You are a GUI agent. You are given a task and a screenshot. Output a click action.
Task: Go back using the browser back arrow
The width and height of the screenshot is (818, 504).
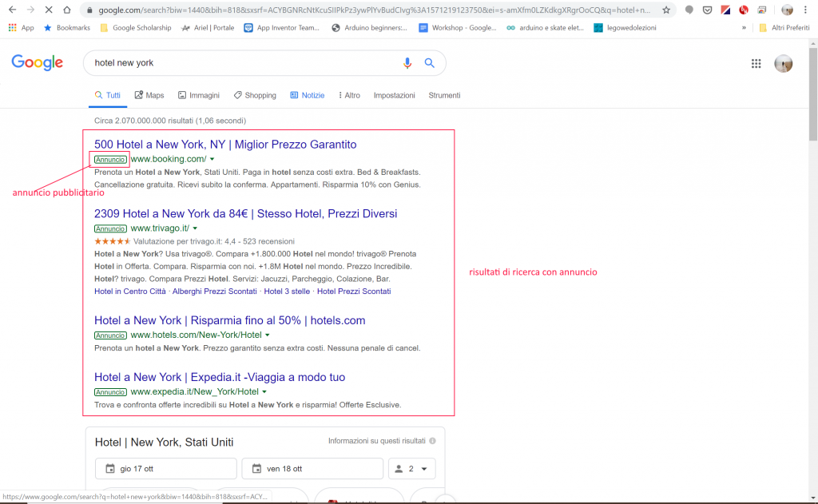tap(13, 10)
